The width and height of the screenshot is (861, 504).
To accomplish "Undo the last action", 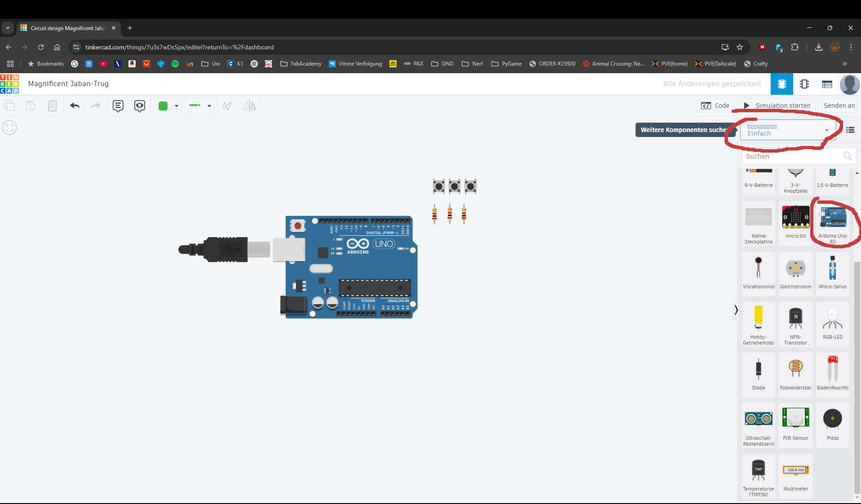I will [75, 106].
